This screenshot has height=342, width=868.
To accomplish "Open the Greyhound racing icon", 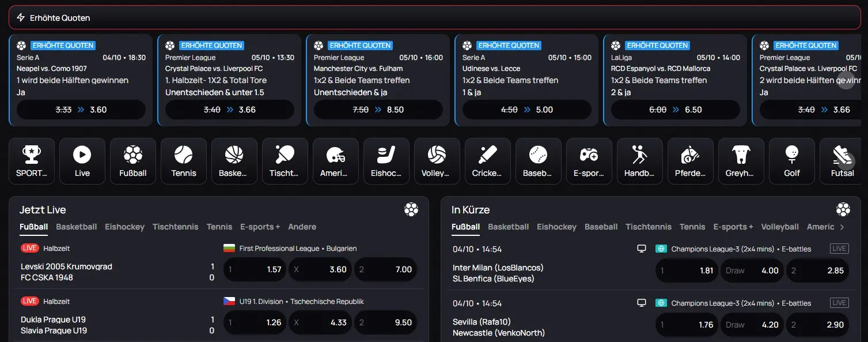I will point(741,161).
